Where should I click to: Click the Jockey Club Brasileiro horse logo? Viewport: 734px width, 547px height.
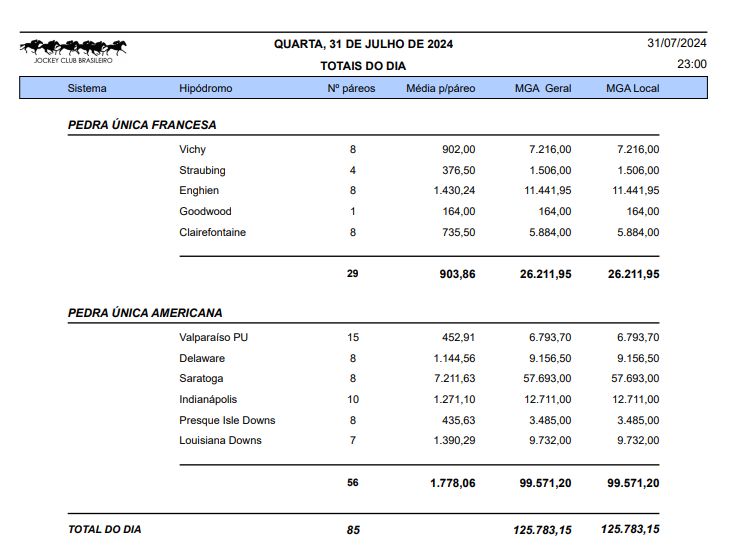click(x=73, y=51)
